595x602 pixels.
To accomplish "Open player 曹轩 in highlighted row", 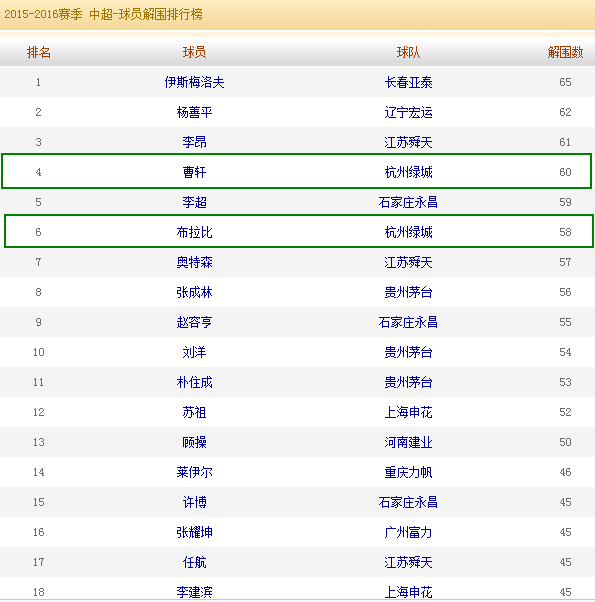I will [194, 172].
